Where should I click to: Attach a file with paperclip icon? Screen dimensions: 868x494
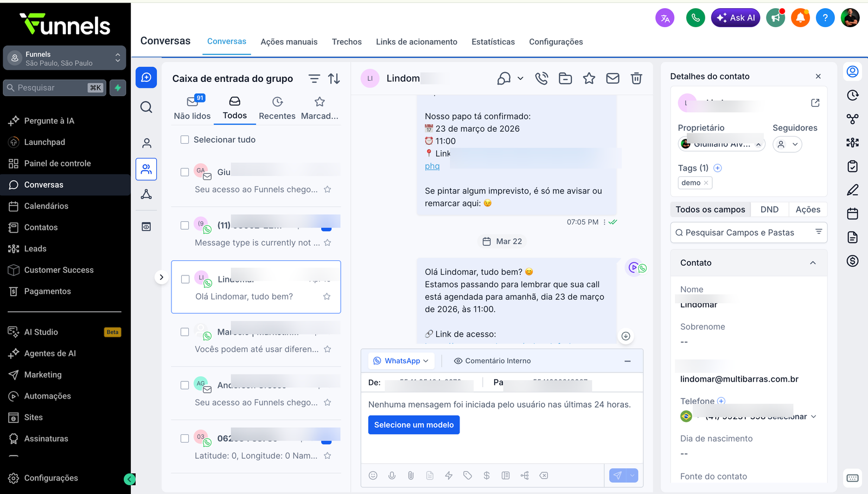411,476
